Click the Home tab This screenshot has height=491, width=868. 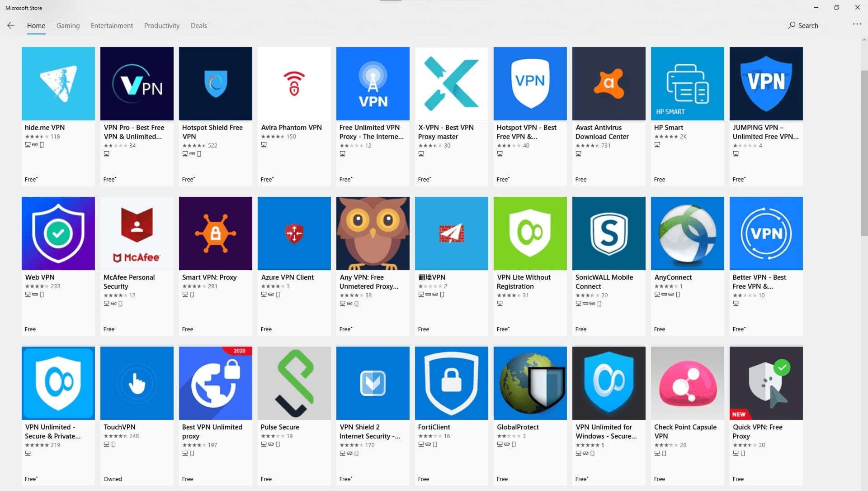[x=36, y=26]
